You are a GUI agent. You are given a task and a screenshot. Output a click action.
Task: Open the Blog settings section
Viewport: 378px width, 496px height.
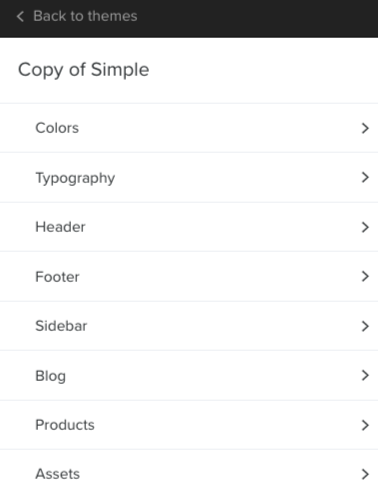189,375
